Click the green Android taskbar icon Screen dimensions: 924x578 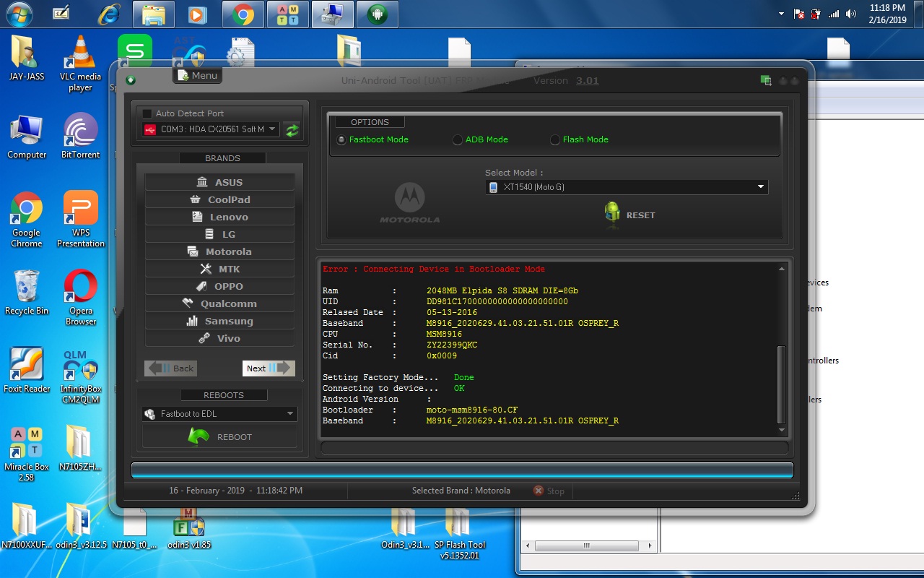[x=378, y=14]
